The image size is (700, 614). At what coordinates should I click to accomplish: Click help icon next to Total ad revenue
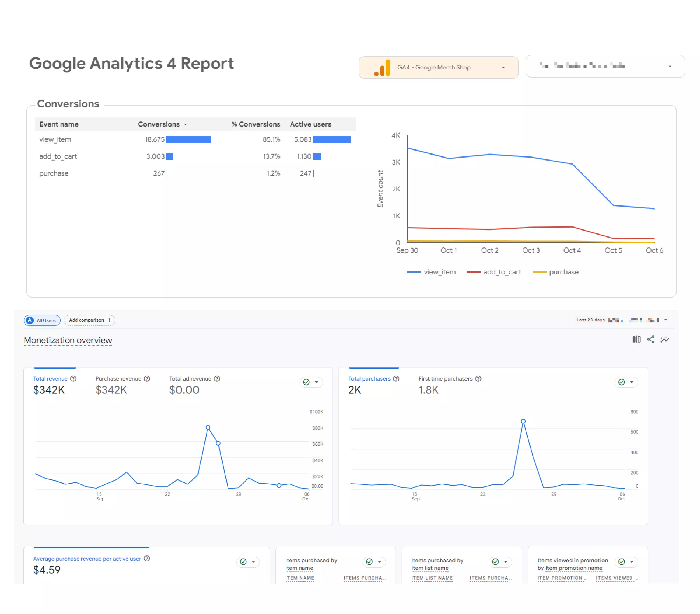point(217,378)
